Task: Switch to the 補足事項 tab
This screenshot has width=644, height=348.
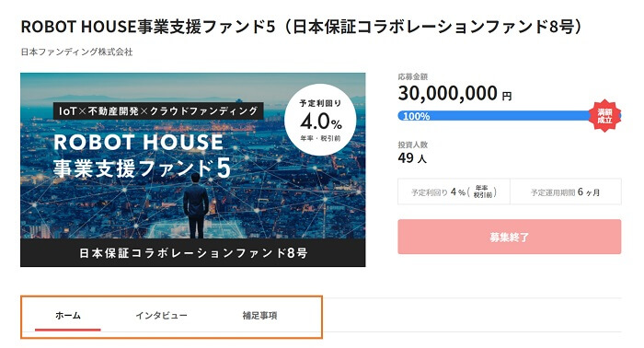Action: click(x=259, y=316)
